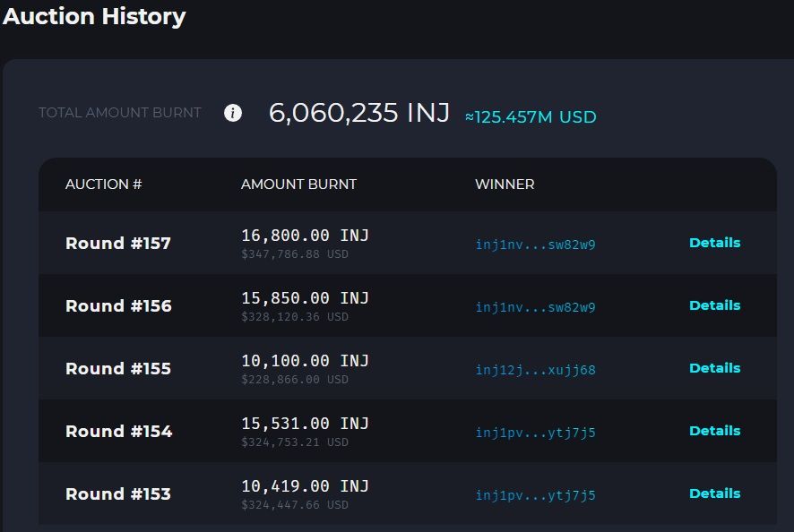
Task: Click winner address in Round #154 row
Action: [535, 433]
